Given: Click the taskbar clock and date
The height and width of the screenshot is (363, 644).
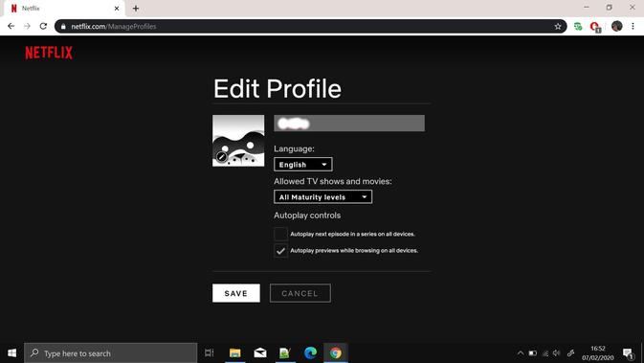Looking at the screenshot, I should click(597, 353).
